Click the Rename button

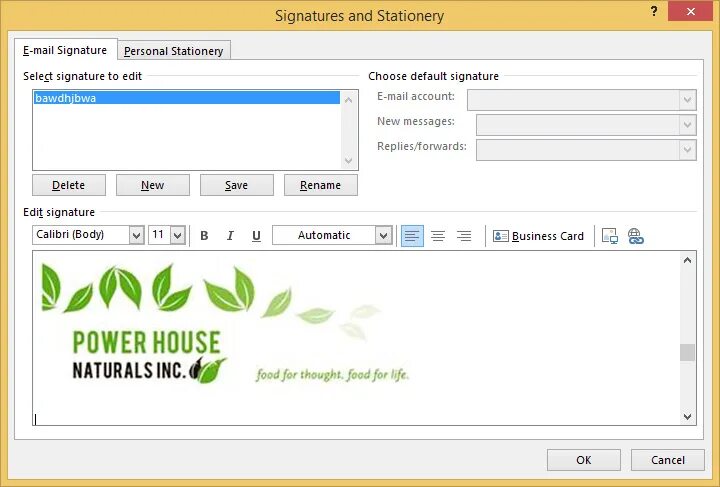click(321, 185)
